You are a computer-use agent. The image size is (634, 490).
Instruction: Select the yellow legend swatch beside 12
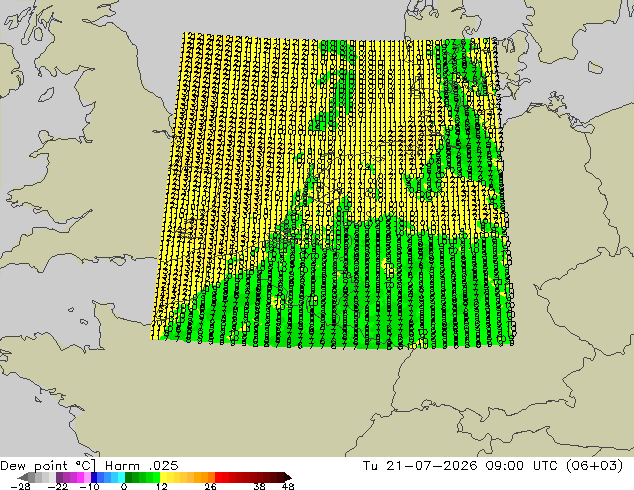[164, 477]
